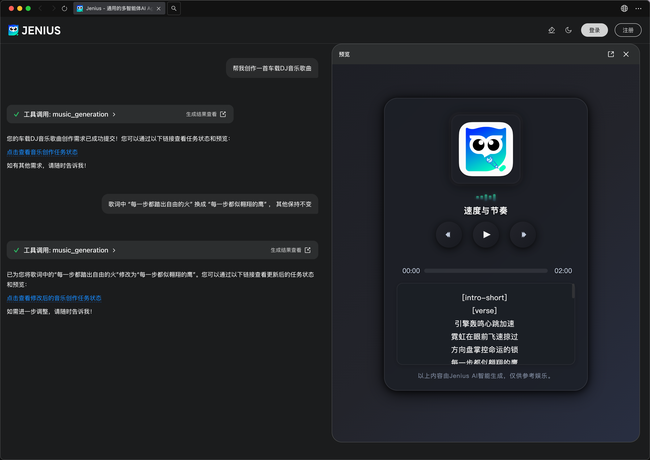This screenshot has width=650, height=460.
Task: Click the lyrics box scrollbar
Action: (x=573, y=291)
